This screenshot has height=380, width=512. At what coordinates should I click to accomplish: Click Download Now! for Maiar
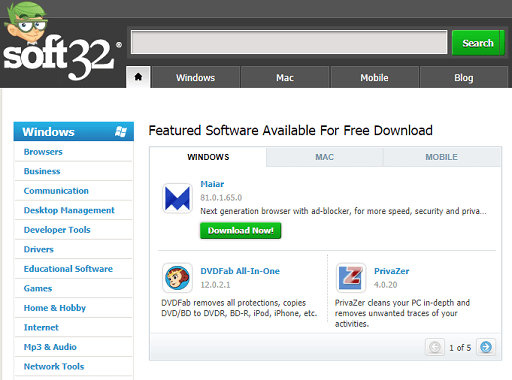241,231
